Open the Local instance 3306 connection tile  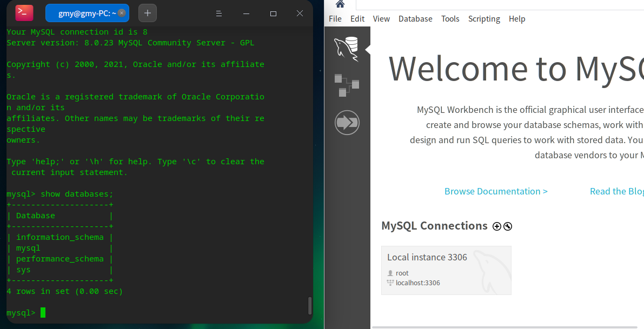pos(446,270)
